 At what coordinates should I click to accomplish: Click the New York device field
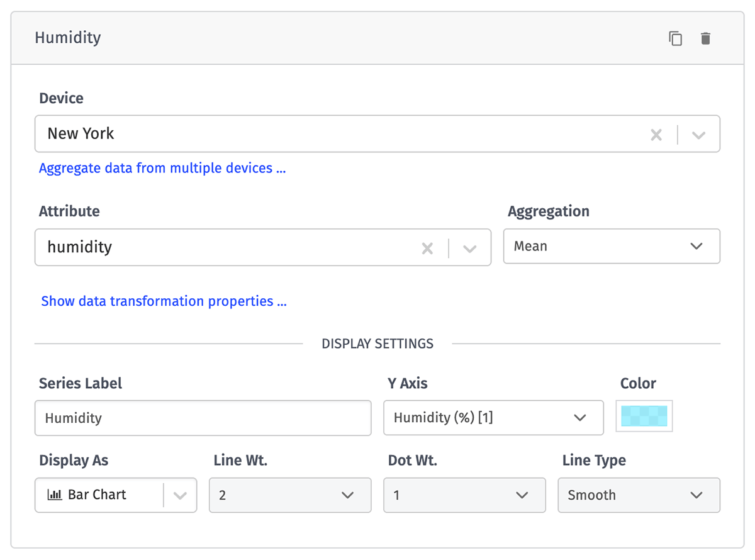pyautogui.click(x=340, y=134)
